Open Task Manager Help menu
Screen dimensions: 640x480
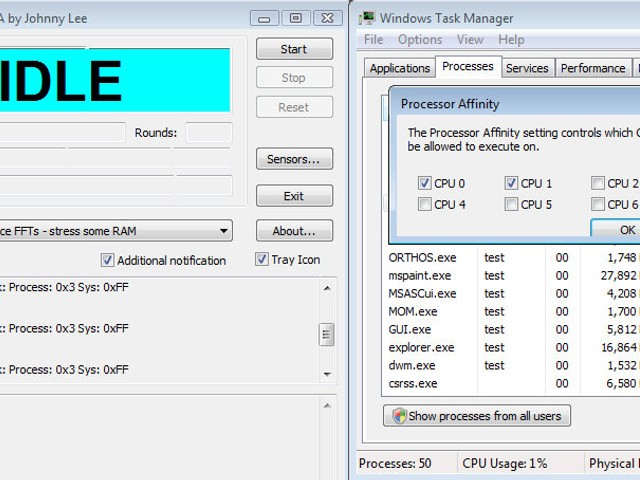click(511, 40)
